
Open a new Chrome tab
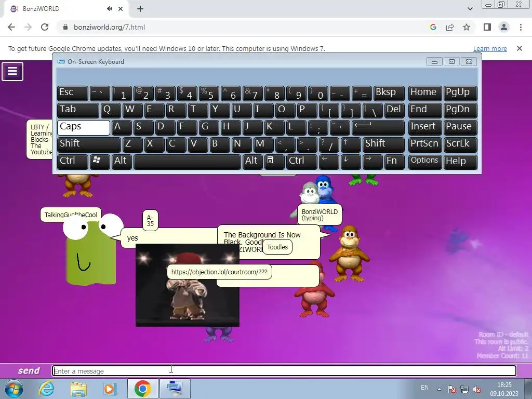coord(140,9)
